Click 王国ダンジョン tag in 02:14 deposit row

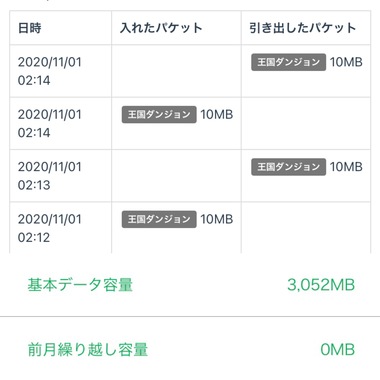pos(159,114)
